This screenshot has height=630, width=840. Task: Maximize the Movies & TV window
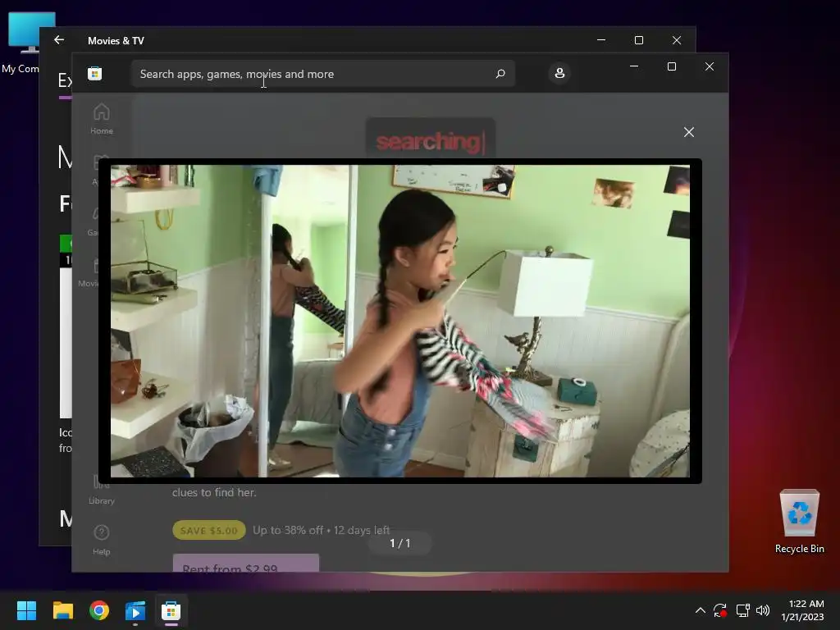click(x=638, y=40)
